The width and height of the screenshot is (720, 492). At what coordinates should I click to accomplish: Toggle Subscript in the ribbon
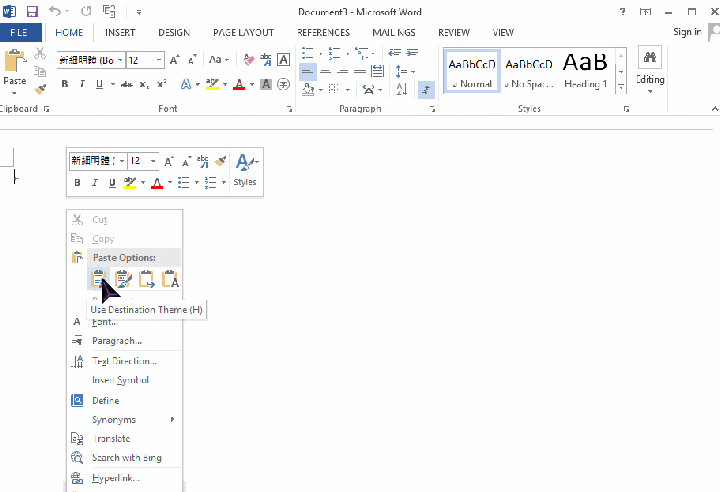point(144,85)
